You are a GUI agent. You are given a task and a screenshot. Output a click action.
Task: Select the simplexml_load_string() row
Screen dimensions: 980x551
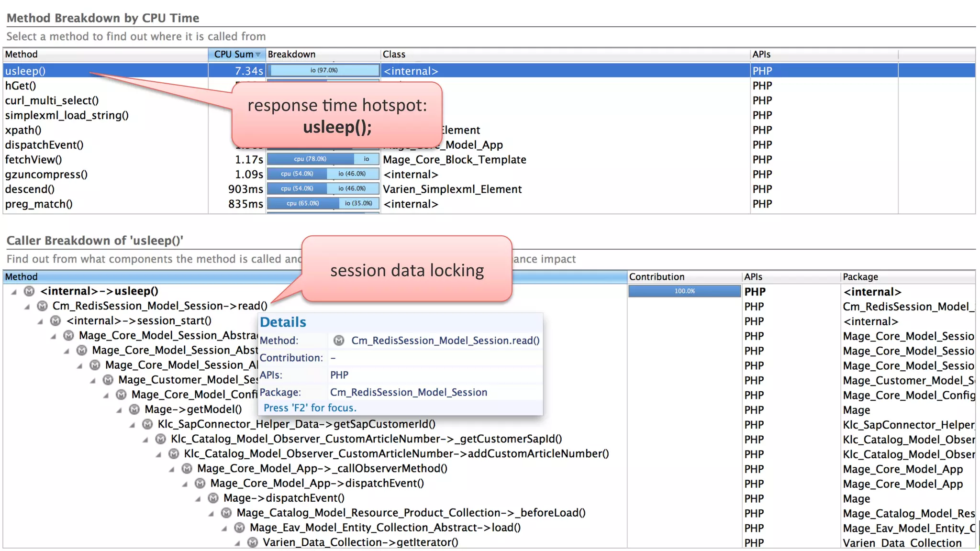coord(489,115)
